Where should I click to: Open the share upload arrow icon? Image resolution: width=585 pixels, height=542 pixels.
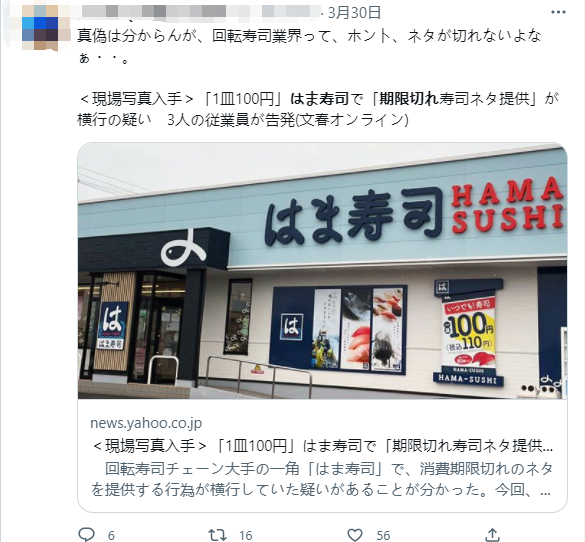point(492,535)
